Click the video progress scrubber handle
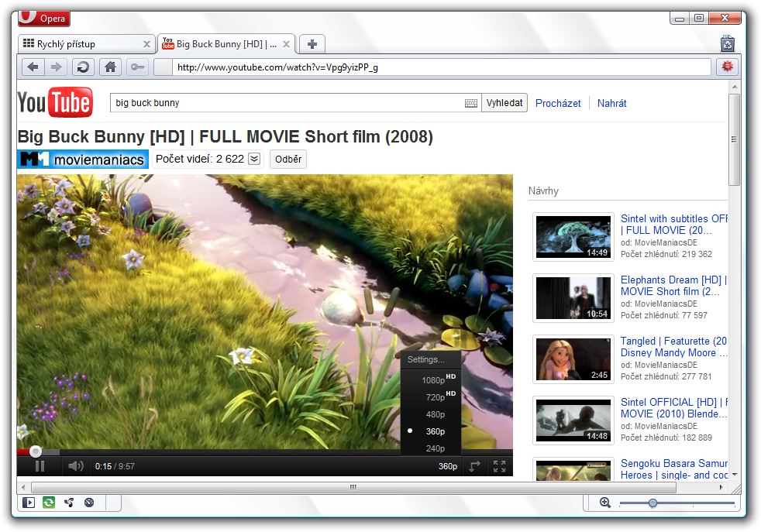Viewport: 761px width, 532px height. tap(36, 451)
